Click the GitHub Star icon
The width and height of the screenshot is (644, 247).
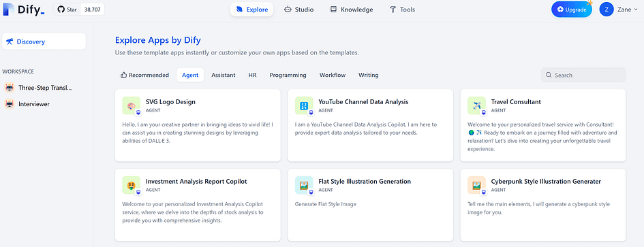tap(61, 10)
